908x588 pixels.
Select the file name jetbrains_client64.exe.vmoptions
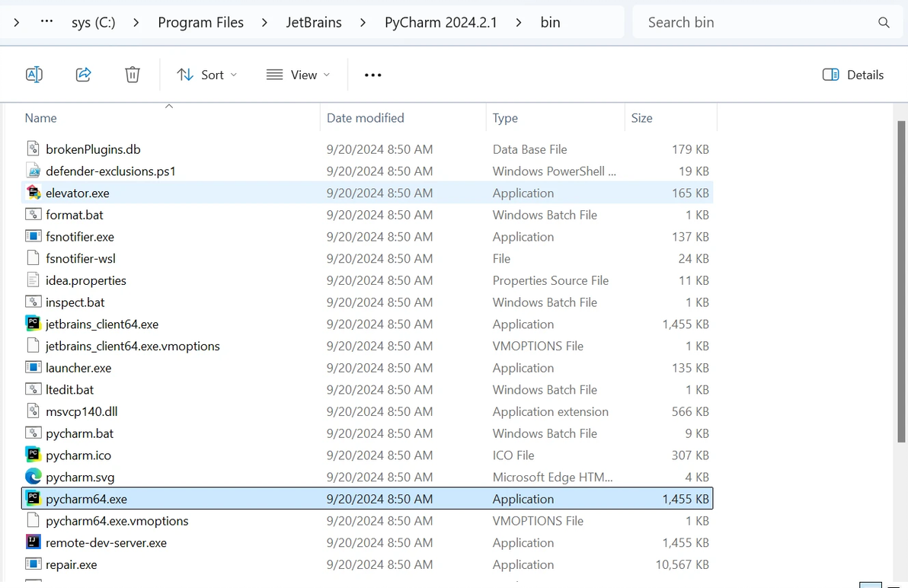pos(133,346)
